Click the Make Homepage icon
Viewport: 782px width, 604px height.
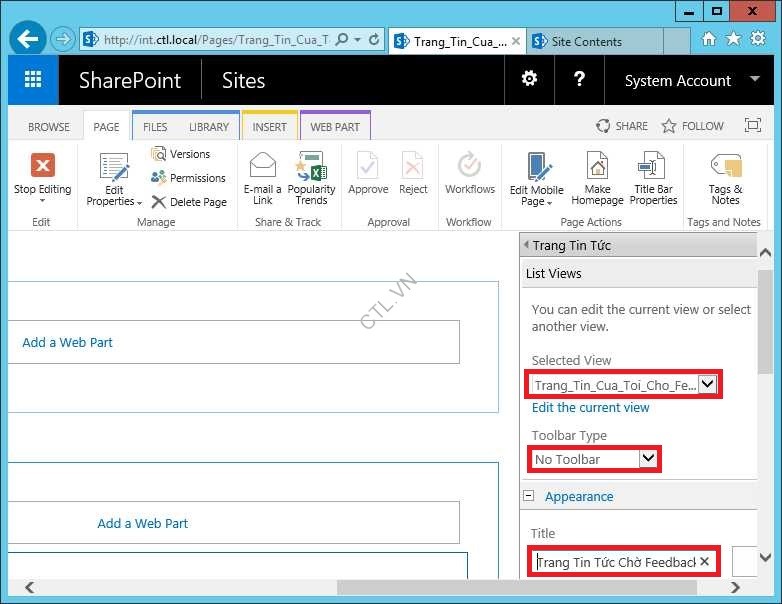(597, 166)
